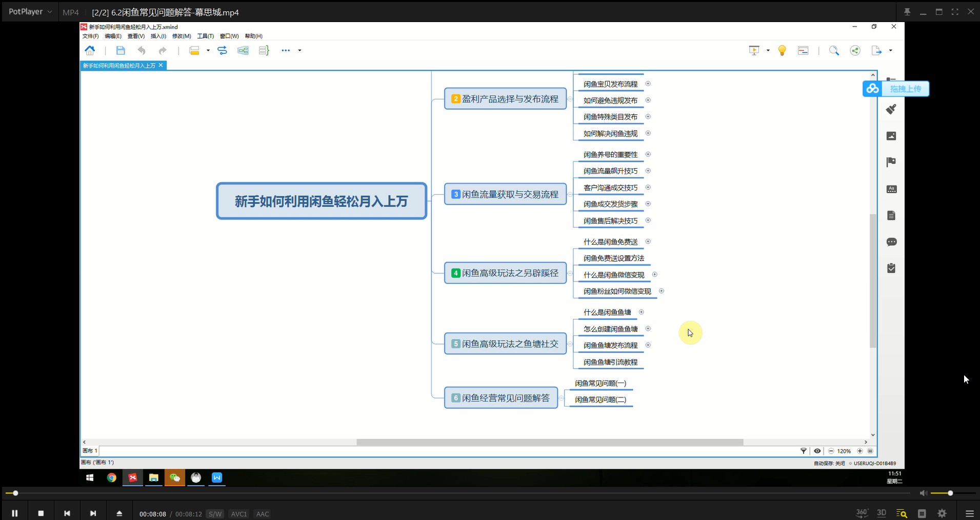
Task: Select topic 盈利产品选择与发布流程
Action: click(505, 98)
